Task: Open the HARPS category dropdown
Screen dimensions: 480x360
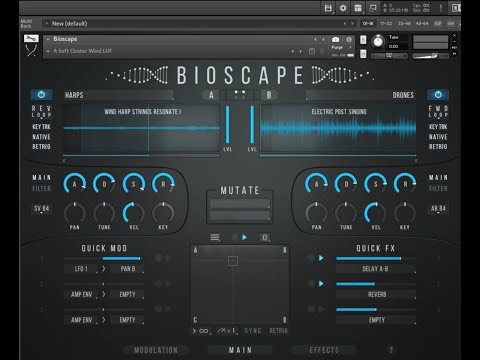Action: click(x=119, y=95)
